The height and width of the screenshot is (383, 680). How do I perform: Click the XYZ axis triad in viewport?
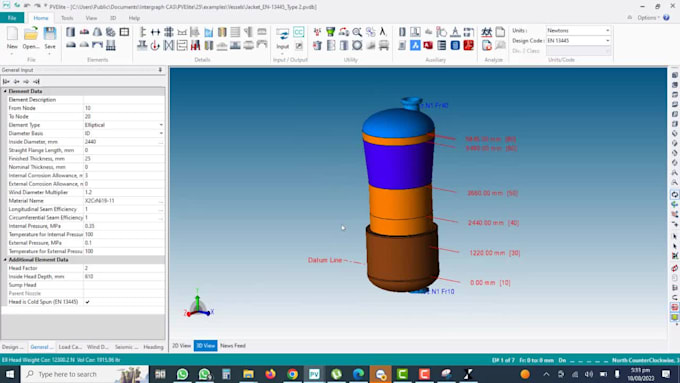coord(198,304)
